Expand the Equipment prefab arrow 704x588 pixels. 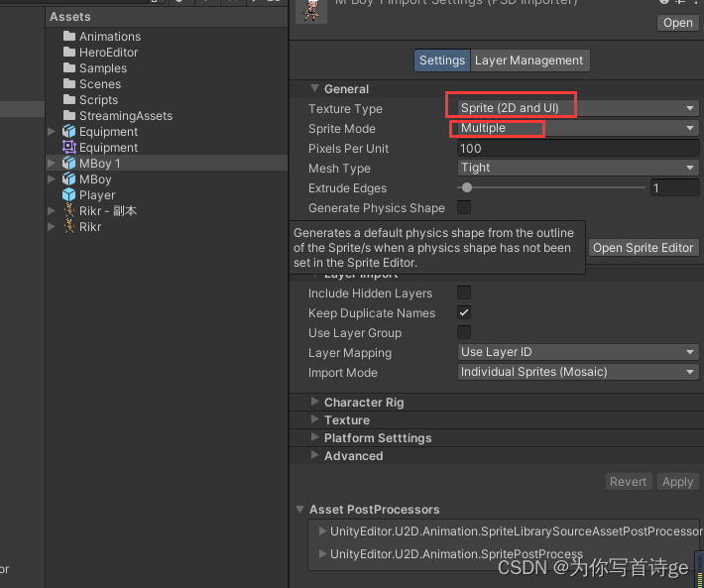[x=52, y=131]
